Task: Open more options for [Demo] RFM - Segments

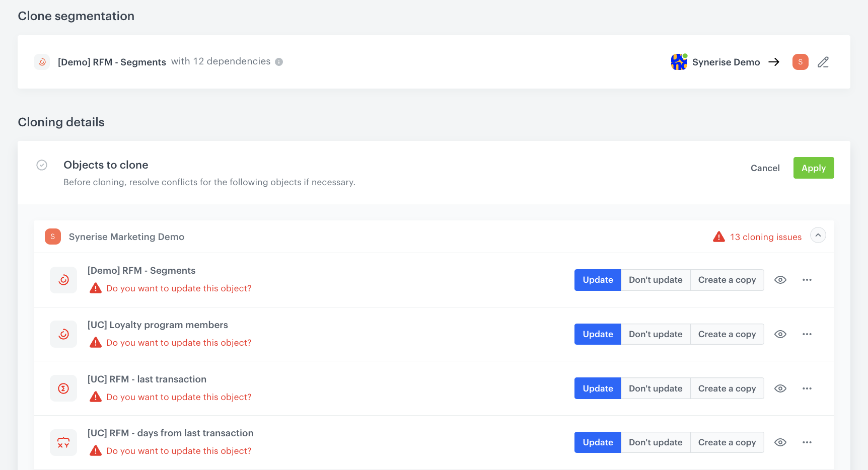Action: tap(807, 280)
